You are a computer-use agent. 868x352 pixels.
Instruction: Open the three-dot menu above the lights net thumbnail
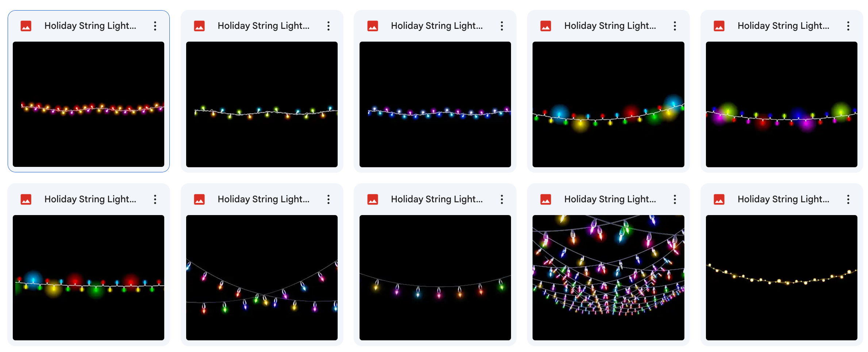[x=675, y=199]
